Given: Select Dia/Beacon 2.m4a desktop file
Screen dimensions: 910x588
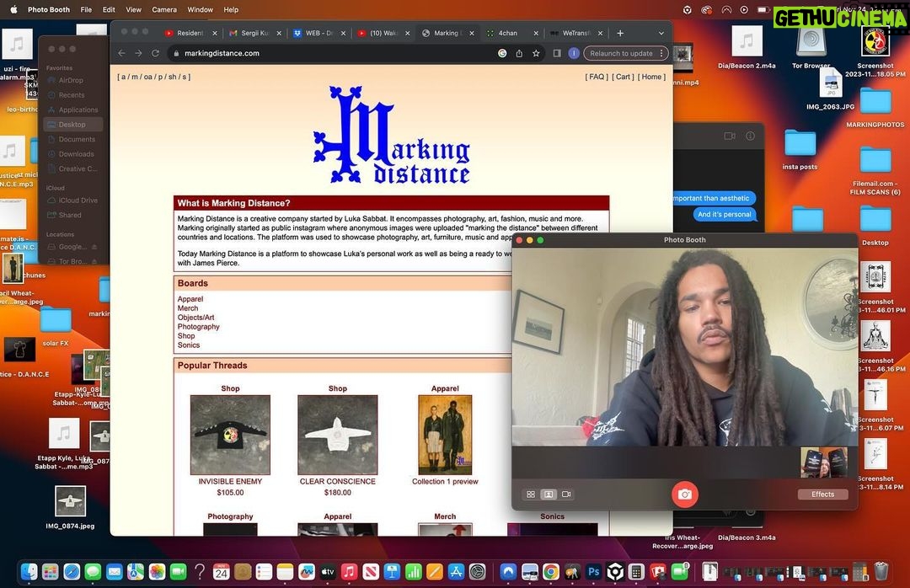Looking at the screenshot, I should [747, 48].
